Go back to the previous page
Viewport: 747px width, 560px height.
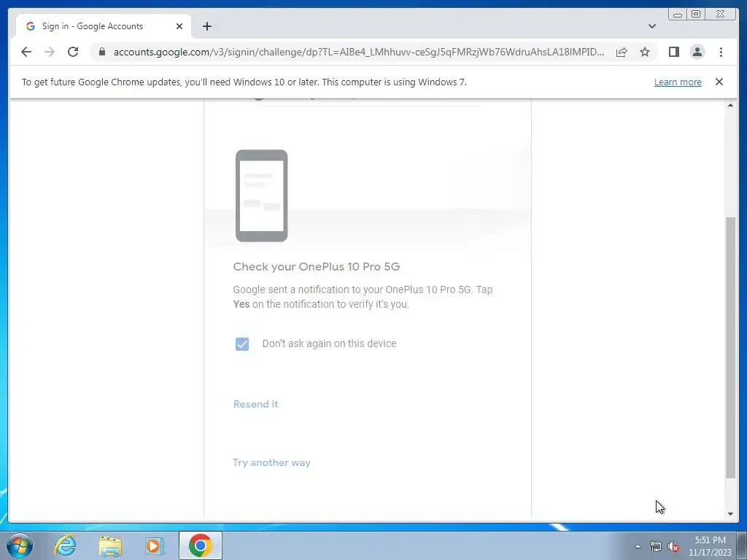[x=26, y=52]
